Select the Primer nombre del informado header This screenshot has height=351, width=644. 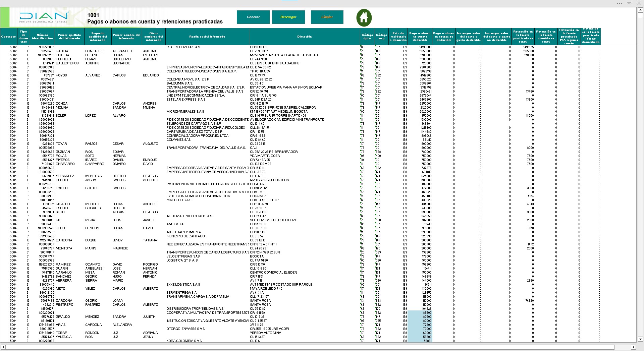[126, 37]
